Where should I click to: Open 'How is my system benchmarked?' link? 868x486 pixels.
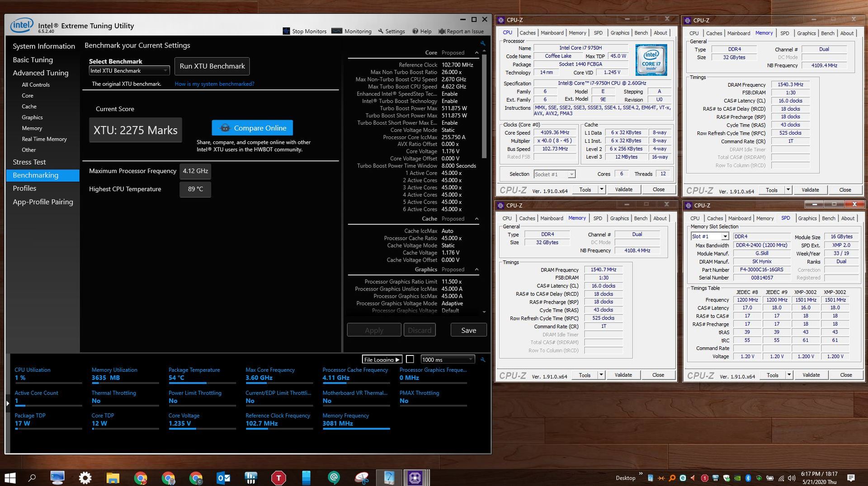(214, 84)
